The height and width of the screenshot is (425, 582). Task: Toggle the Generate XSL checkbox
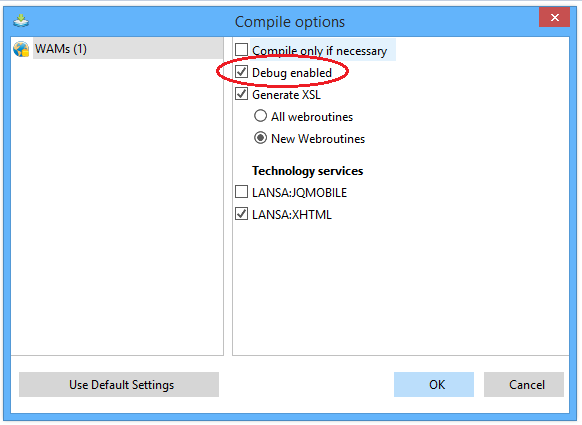coord(241,94)
